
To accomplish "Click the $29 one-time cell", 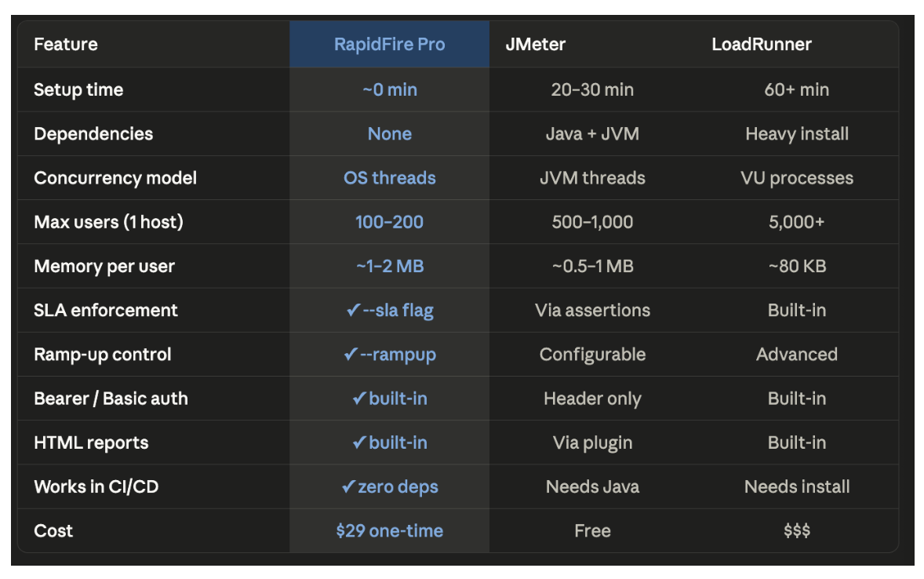I will click(390, 530).
